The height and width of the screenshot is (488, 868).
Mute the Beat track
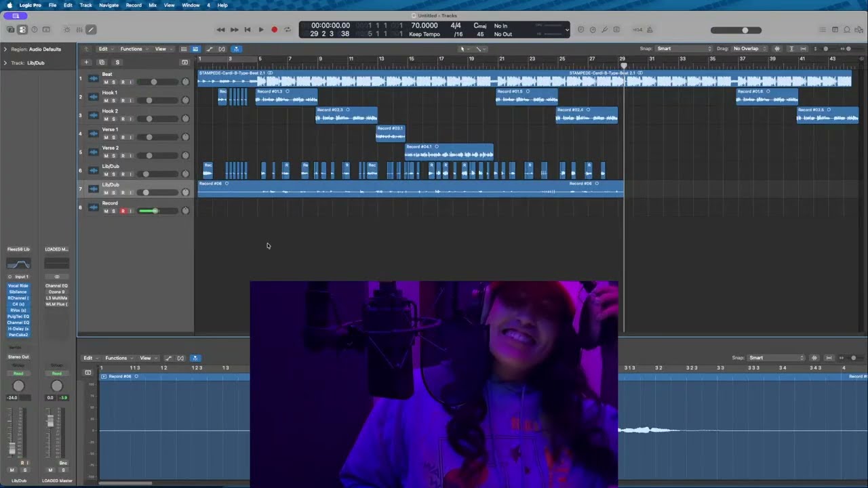pos(106,82)
